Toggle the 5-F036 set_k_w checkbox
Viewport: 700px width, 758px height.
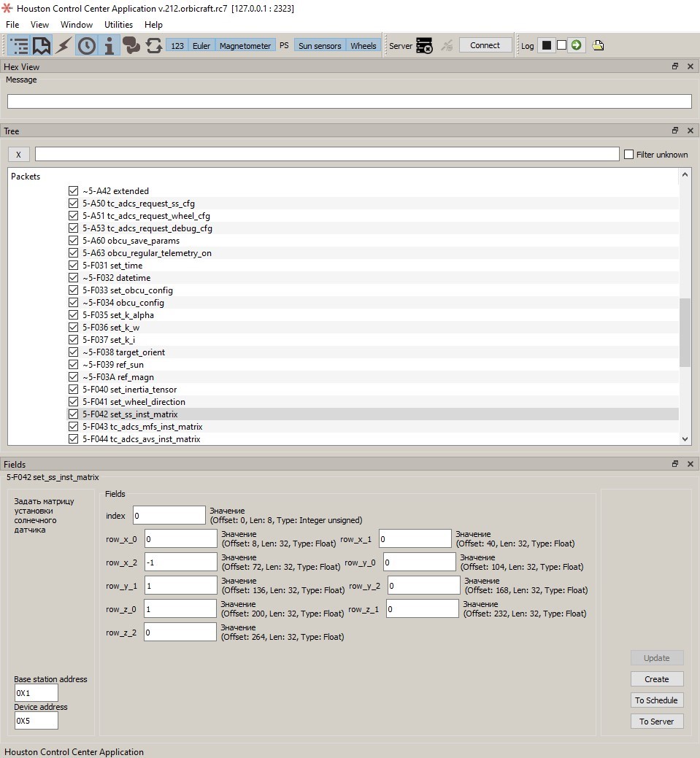pos(73,327)
